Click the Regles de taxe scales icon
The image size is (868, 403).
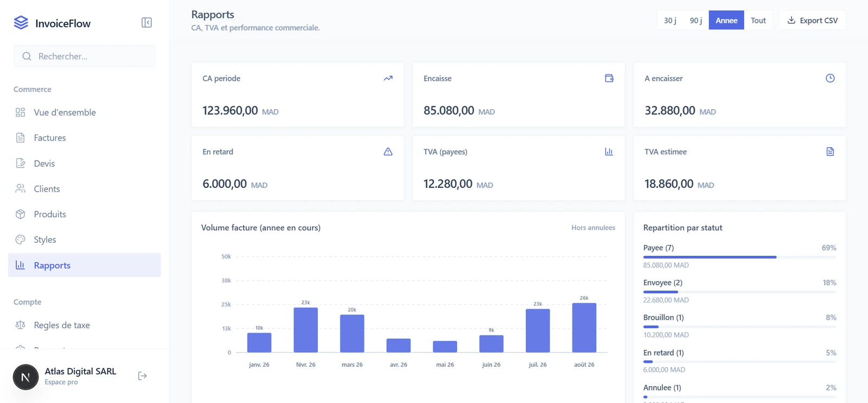21,325
